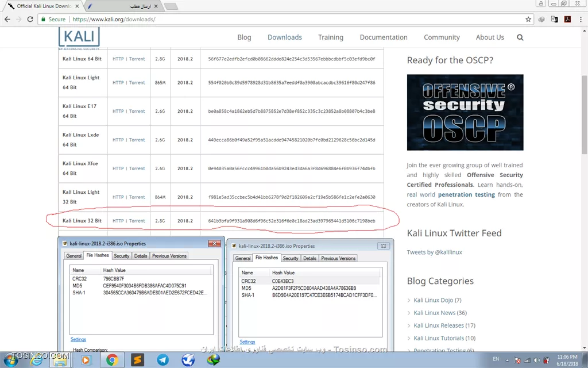Click the Chrome user profile icon
Viewport: 588px width, 368px height.
tap(541, 3)
